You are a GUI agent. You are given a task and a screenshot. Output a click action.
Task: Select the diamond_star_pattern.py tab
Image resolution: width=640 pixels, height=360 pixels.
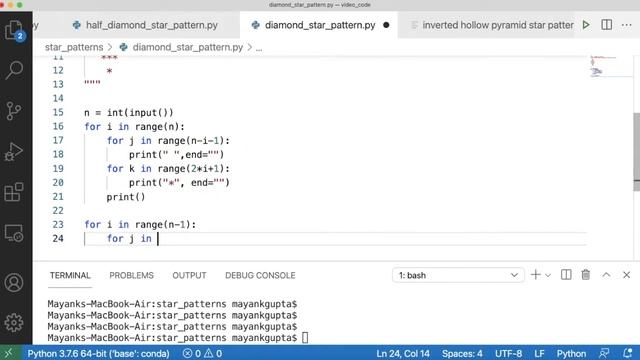320,25
